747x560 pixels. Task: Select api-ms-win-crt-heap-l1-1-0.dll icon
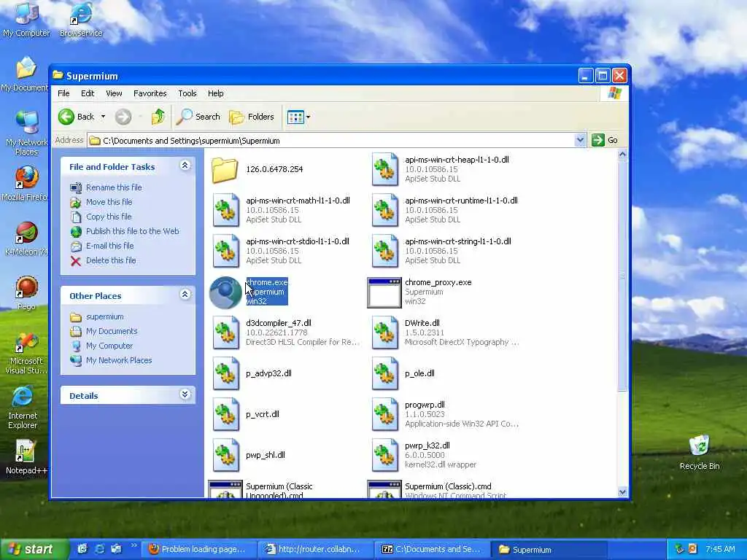coord(385,169)
